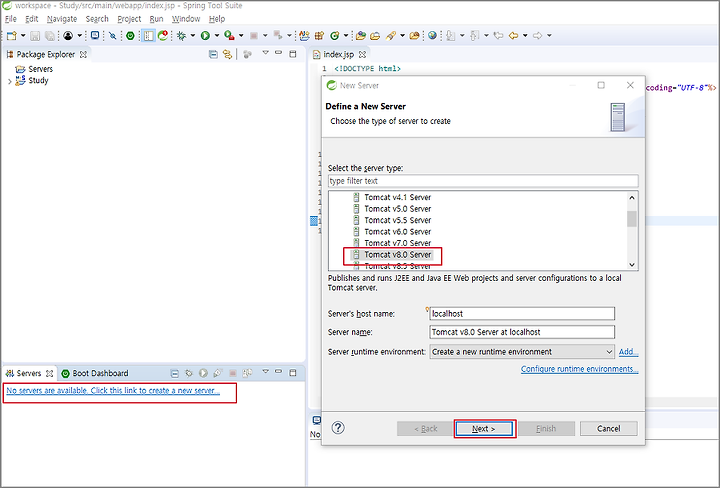The height and width of the screenshot is (488, 720).
Task: Open the Run dropdown arrow
Action: (x=216, y=35)
